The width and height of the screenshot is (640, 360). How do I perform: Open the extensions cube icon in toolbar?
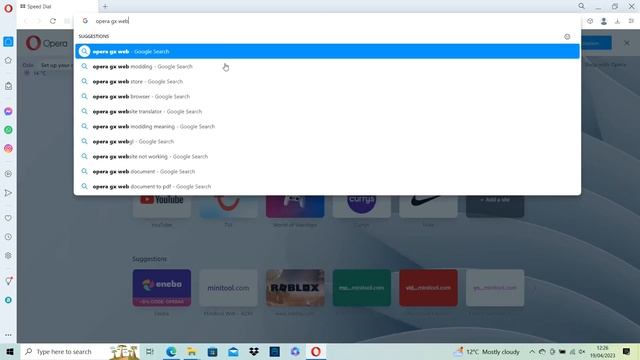(590, 21)
